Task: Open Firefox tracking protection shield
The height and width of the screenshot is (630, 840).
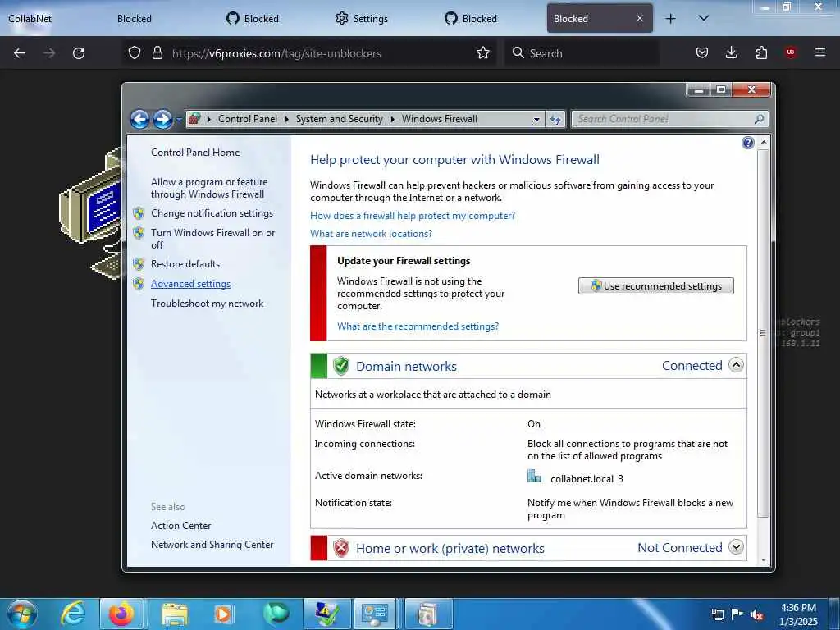Action: coord(135,53)
